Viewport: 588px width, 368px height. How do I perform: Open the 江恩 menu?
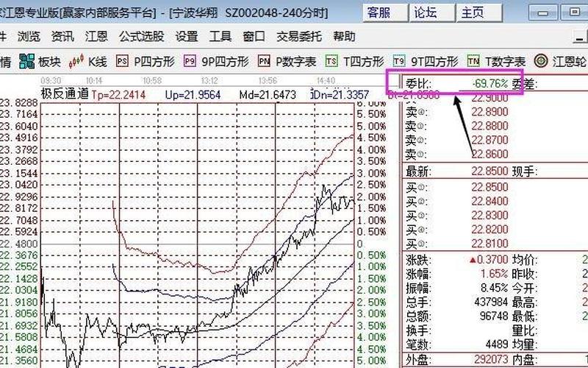(x=96, y=36)
